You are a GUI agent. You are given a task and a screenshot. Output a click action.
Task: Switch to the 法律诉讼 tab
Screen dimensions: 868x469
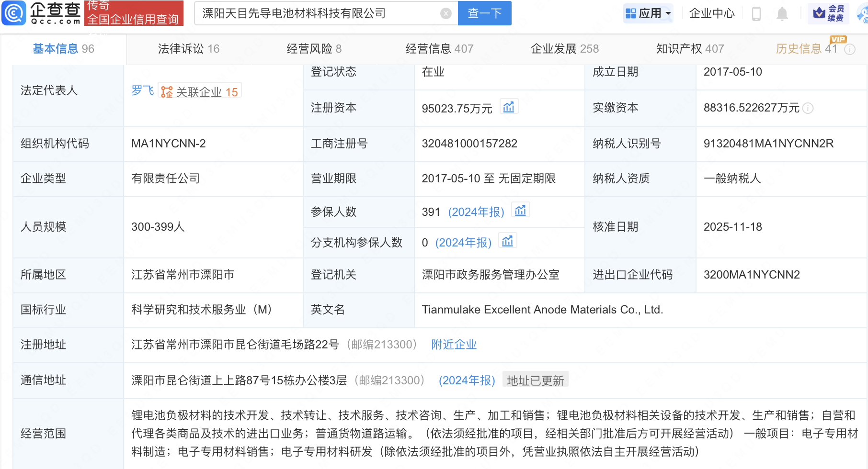click(189, 49)
